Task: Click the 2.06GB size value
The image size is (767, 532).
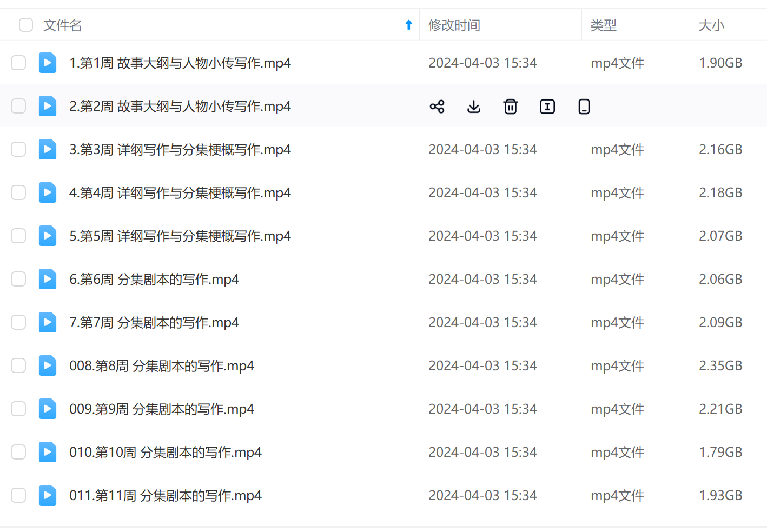Action: tap(720, 280)
